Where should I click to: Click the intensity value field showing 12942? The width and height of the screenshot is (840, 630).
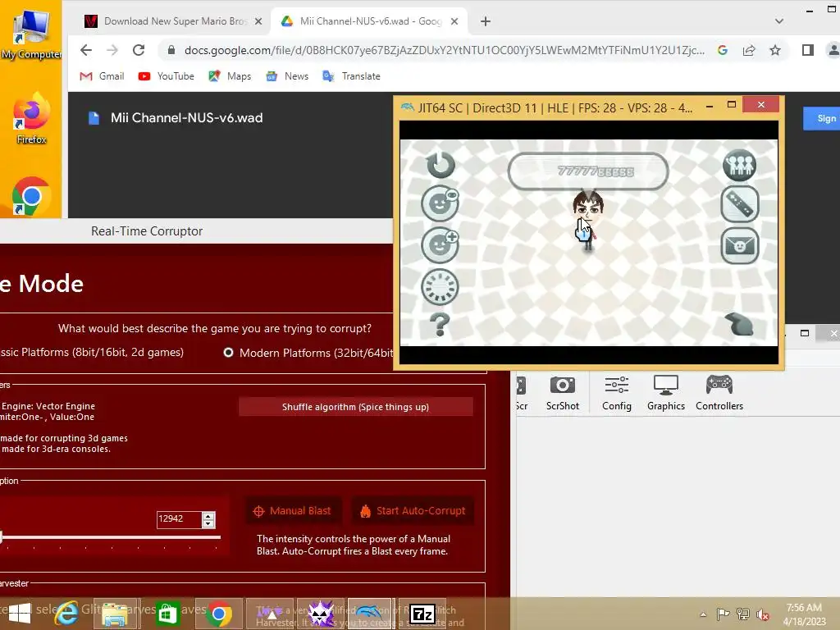coord(178,519)
